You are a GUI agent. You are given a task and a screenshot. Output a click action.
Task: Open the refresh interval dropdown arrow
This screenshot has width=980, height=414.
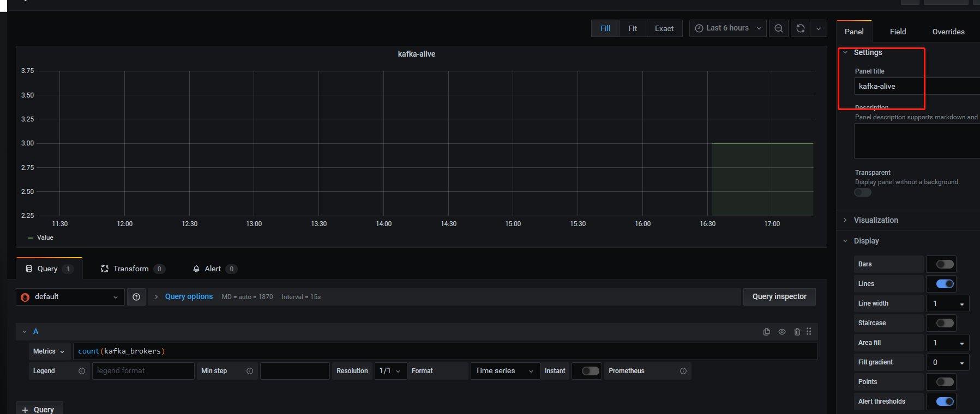point(819,28)
